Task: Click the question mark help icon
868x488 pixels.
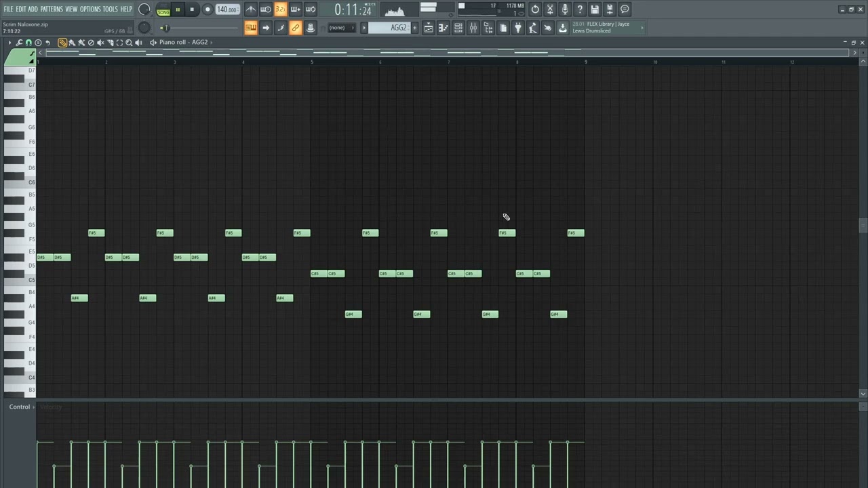Action: (x=580, y=9)
